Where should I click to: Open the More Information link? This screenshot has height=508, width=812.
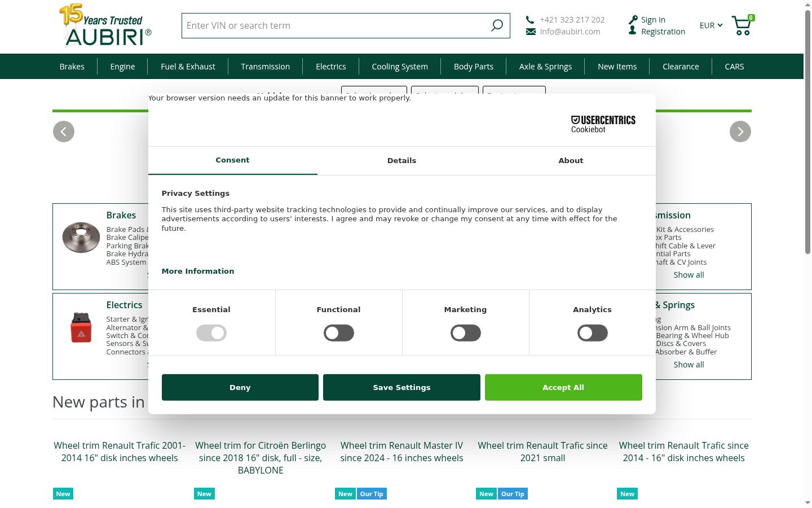(x=198, y=271)
